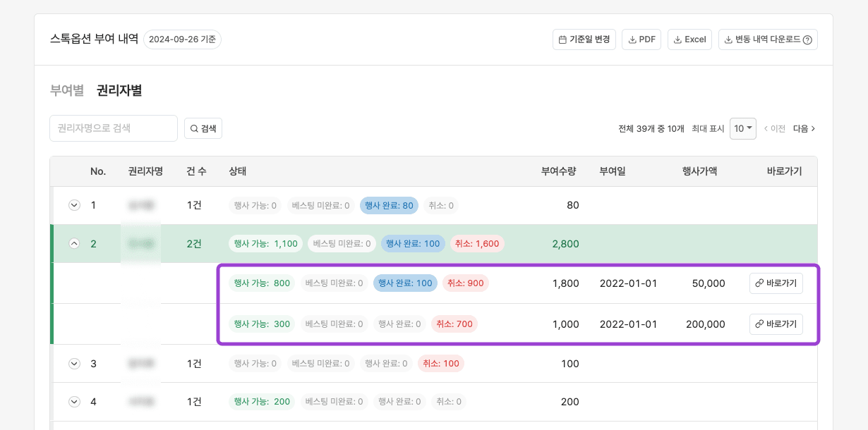Click the 행사 완료: 80 status badge
The height and width of the screenshot is (430, 868).
point(389,205)
